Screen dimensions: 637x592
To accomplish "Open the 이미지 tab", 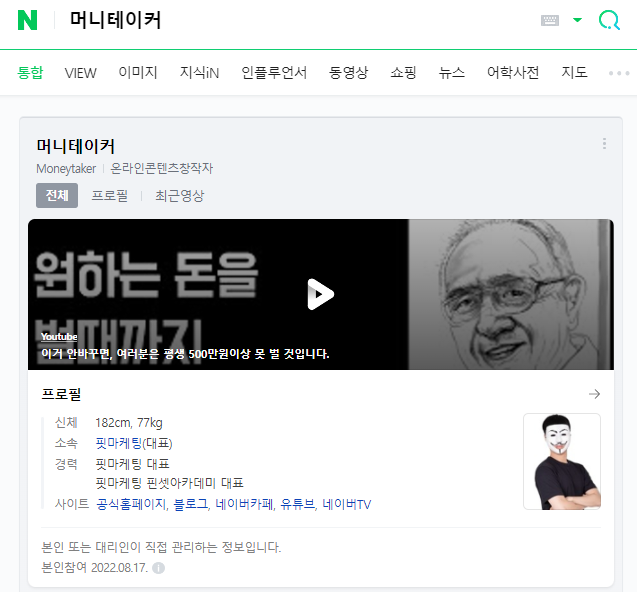I will [138, 73].
